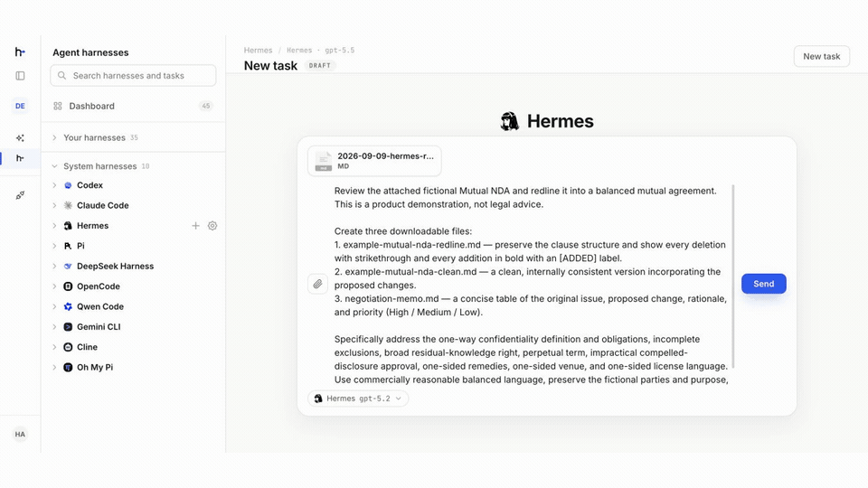Open the DE workspace badge
Screen dimensions: 868x488
tap(20, 106)
